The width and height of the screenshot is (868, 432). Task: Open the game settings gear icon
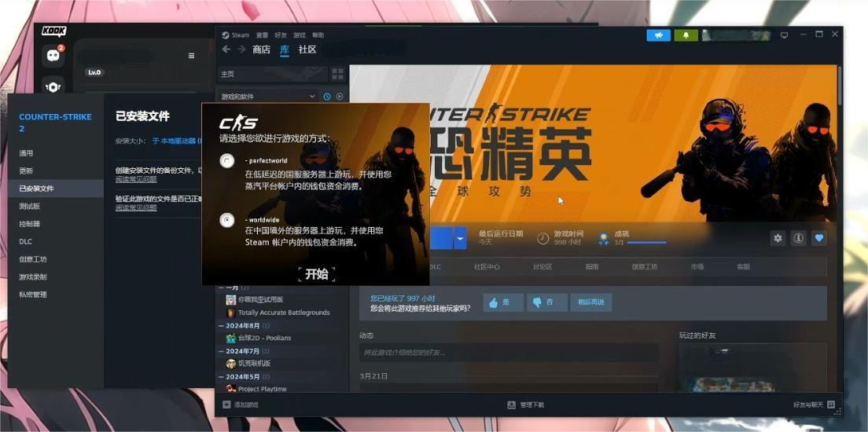click(778, 238)
